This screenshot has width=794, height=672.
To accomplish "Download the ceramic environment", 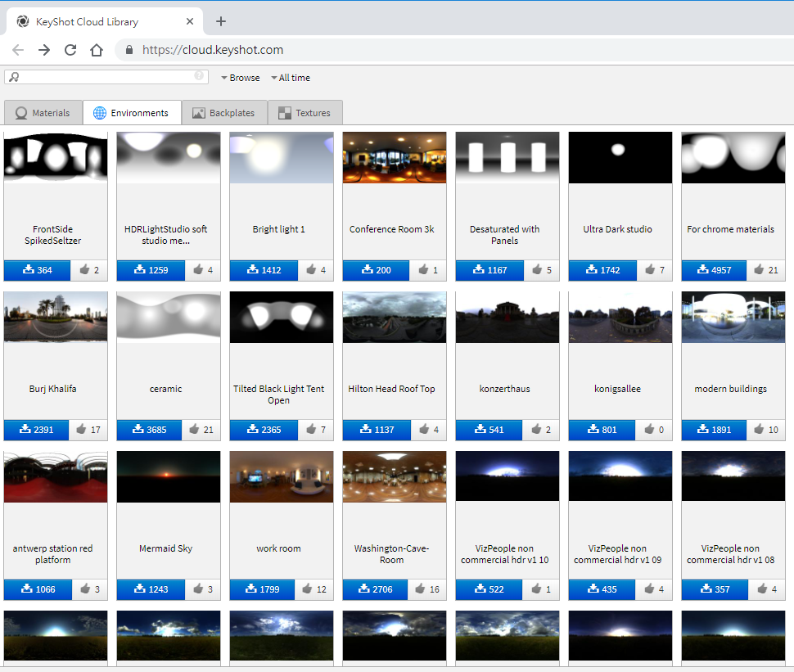I will click(x=149, y=430).
